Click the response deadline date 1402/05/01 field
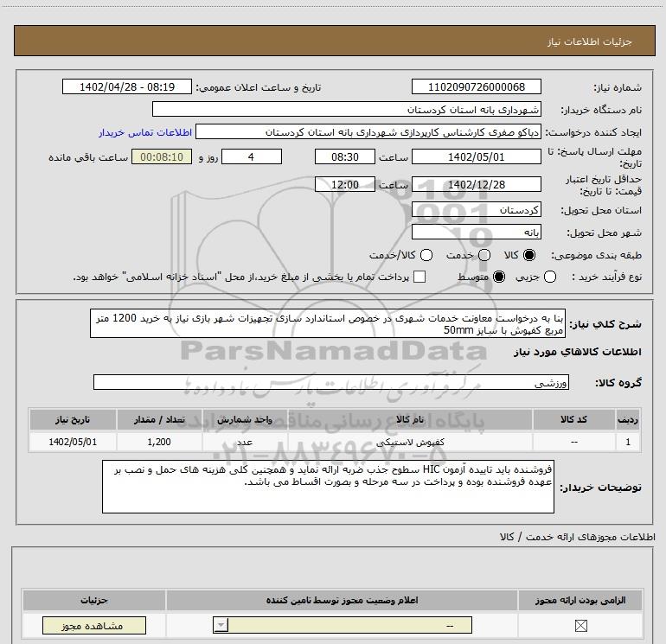Viewport: 666px width, 644px height. pyautogui.click(x=476, y=156)
